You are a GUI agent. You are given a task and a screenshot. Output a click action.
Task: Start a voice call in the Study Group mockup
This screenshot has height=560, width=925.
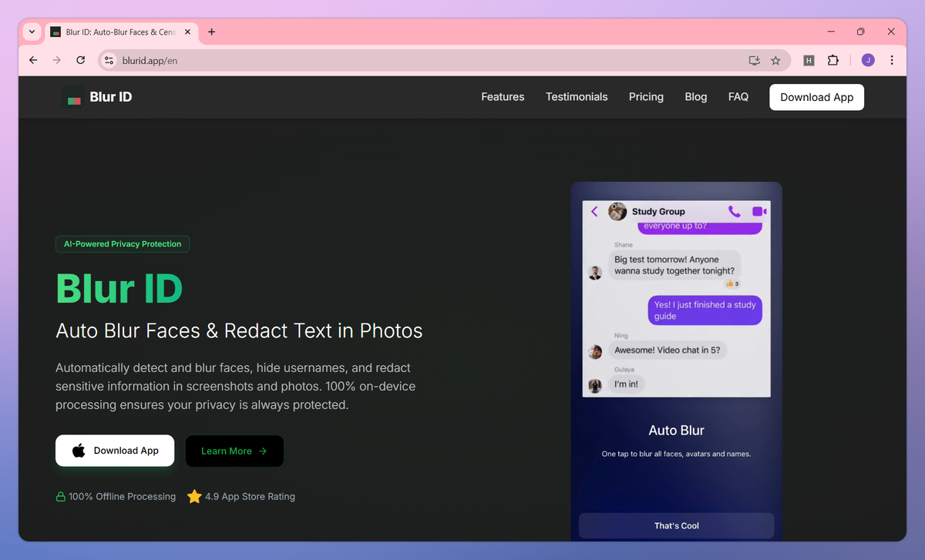click(734, 211)
